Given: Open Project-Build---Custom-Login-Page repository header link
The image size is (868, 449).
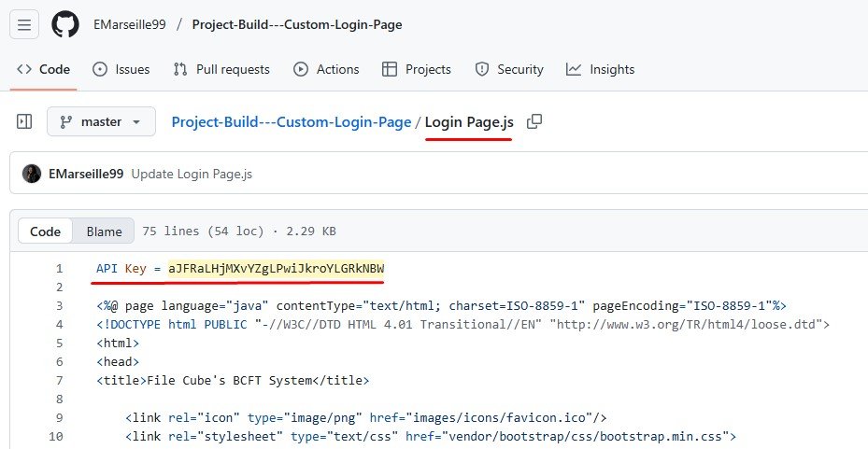Looking at the screenshot, I should pyautogui.click(x=297, y=25).
